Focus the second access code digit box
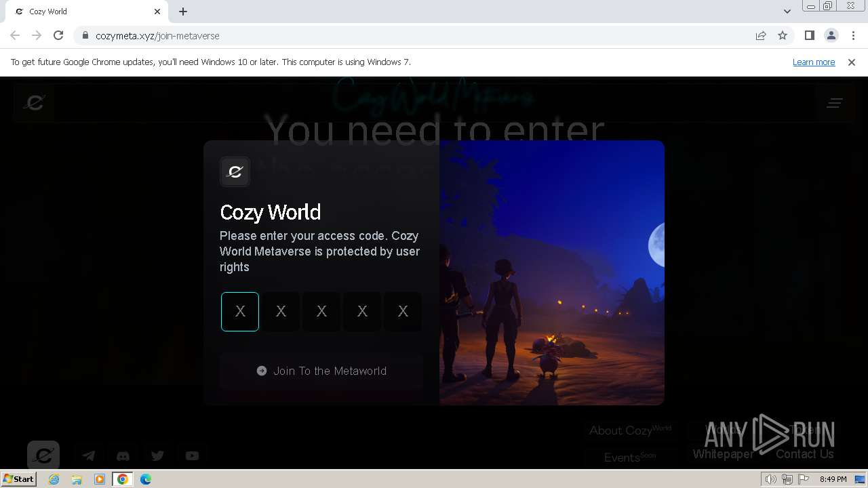The width and height of the screenshot is (868, 488). point(281,312)
